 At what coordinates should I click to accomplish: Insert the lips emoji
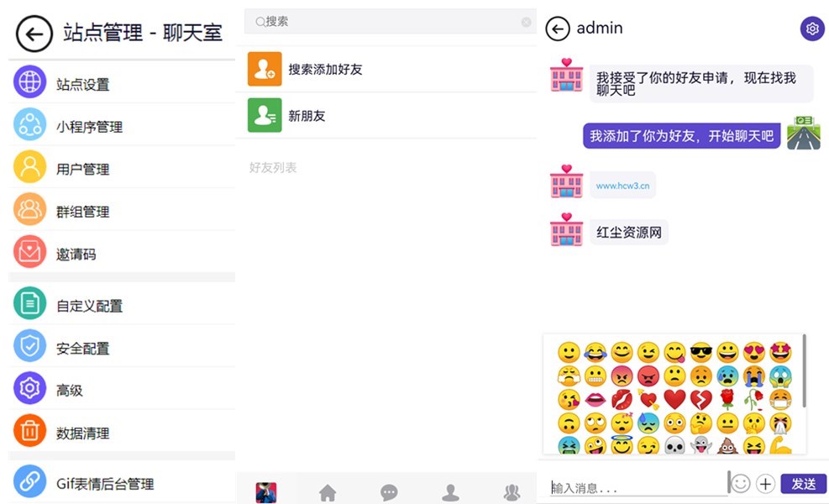point(596,400)
